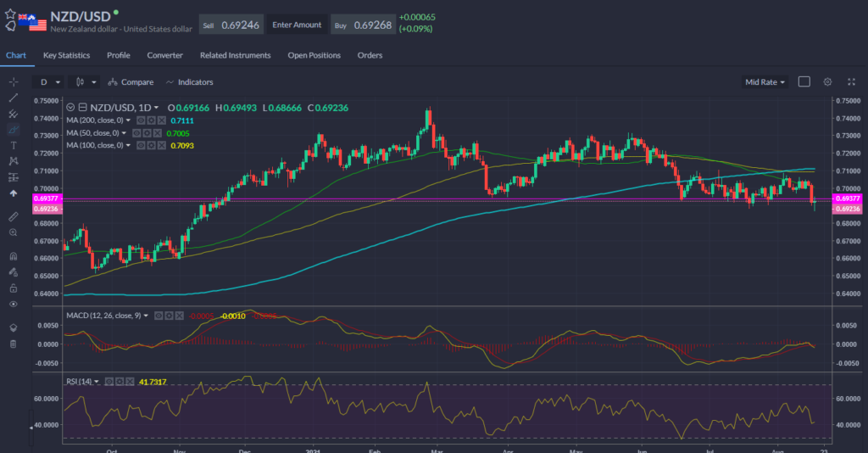
Task: Hide the MA 50 indicator
Action: (x=136, y=133)
